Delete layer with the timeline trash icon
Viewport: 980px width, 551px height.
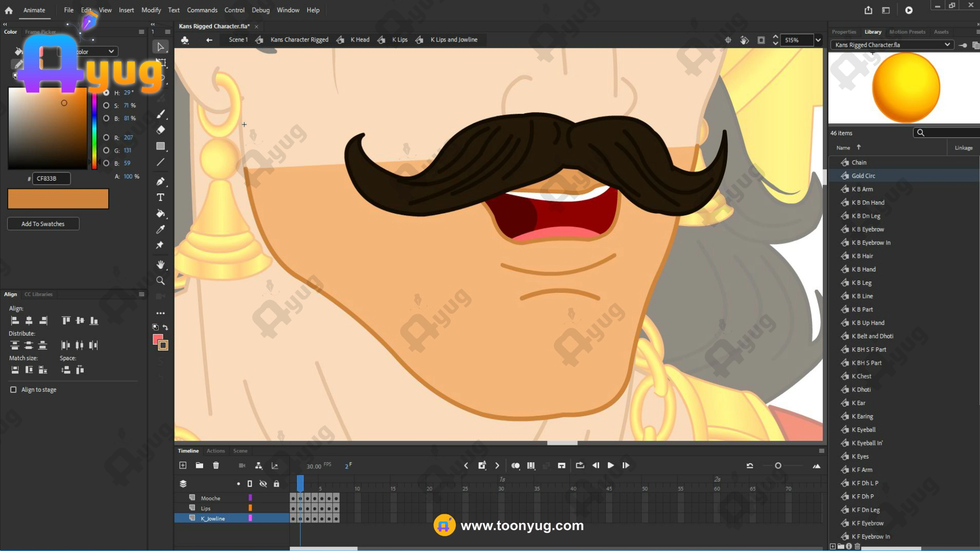coord(216,465)
